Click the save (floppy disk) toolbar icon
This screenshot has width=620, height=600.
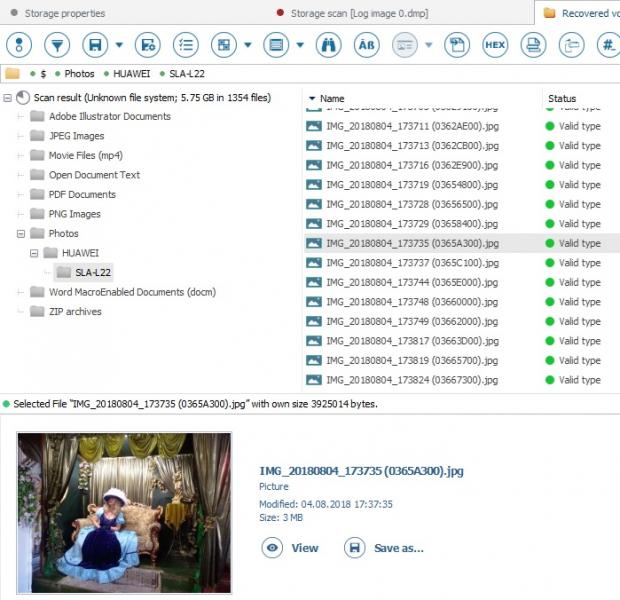pyautogui.click(x=95, y=45)
